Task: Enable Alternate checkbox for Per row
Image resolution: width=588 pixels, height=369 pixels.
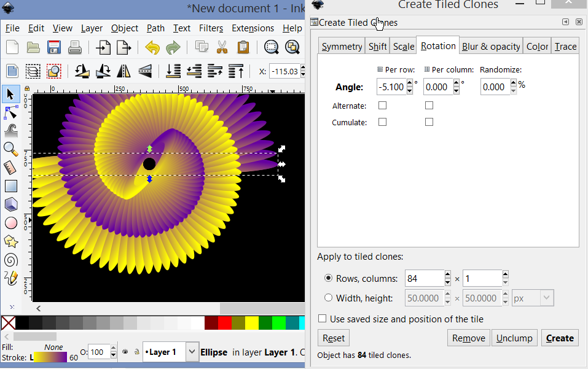Action: pyautogui.click(x=382, y=106)
